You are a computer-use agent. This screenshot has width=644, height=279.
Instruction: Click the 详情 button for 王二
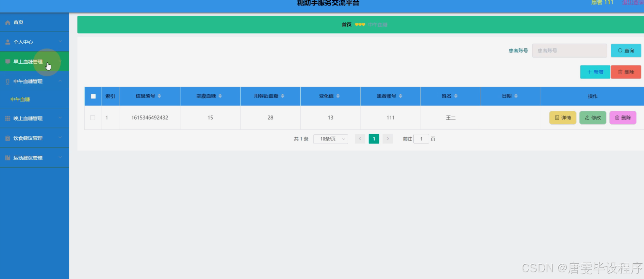pyautogui.click(x=563, y=118)
